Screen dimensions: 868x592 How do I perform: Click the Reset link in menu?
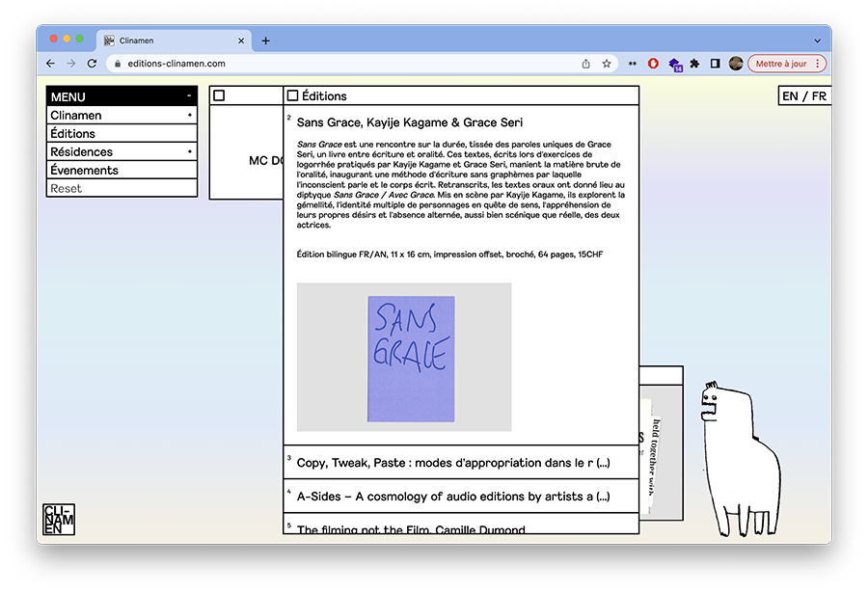tap(66, 188)
